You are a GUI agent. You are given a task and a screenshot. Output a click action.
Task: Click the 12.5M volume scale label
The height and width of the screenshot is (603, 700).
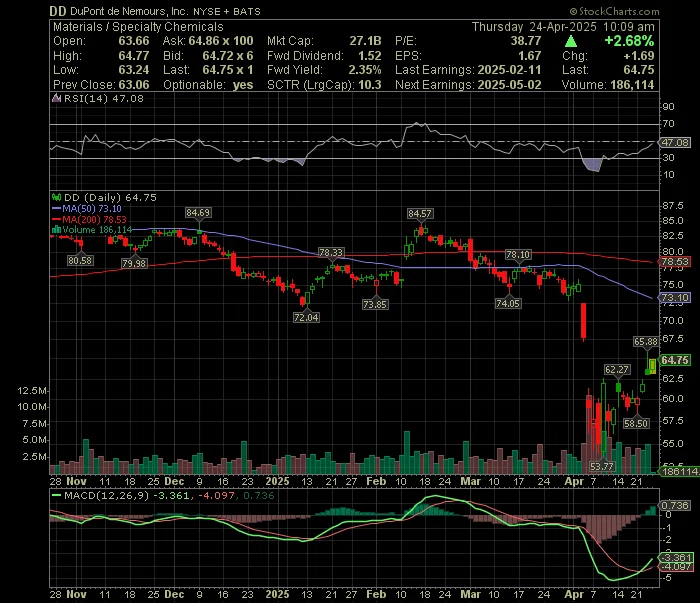point(32,391)
